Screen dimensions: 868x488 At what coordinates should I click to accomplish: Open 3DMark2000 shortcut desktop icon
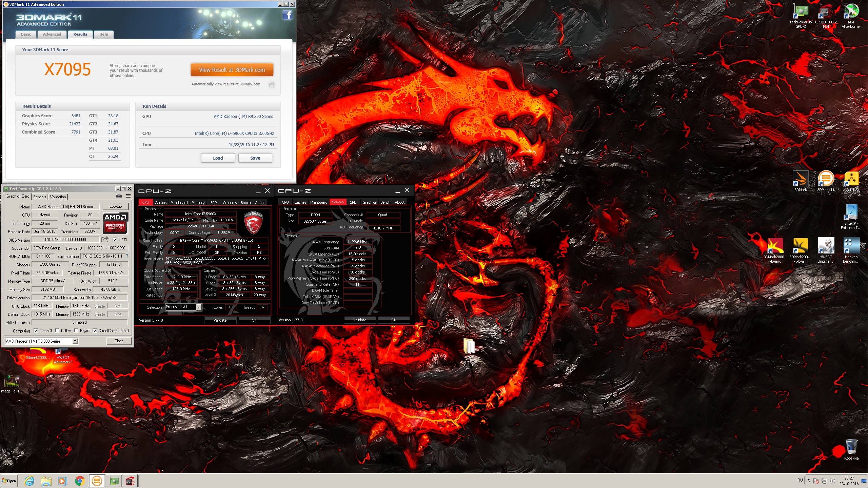775,250
